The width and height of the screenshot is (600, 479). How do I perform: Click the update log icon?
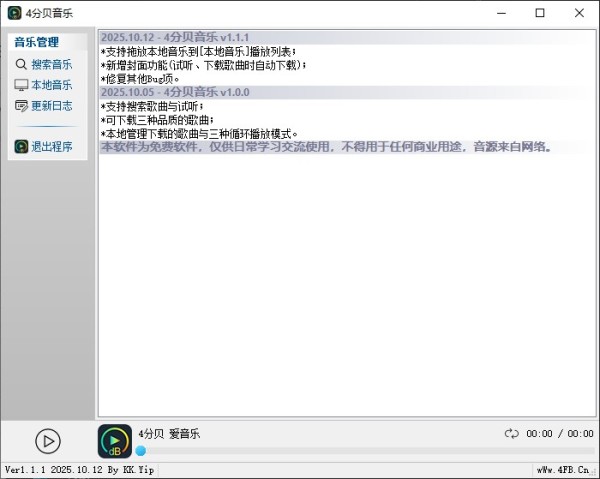pos(21,106)
